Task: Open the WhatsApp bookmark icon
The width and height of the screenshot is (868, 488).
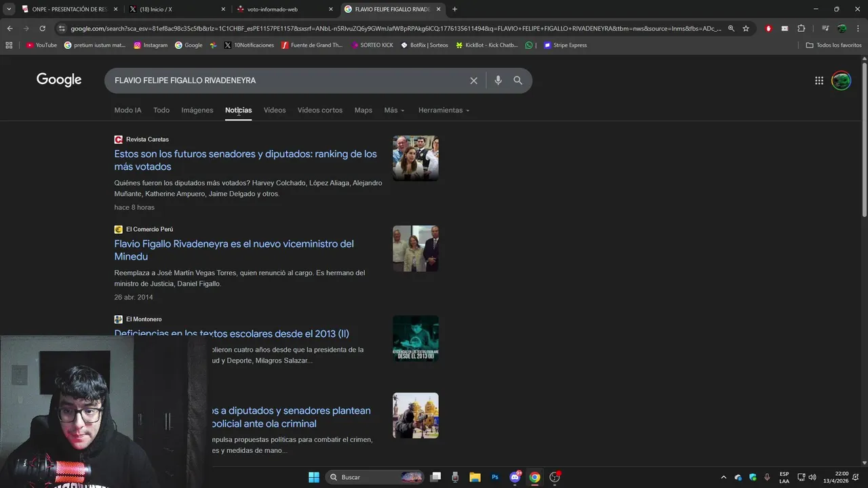Action: tap(529, 45)
